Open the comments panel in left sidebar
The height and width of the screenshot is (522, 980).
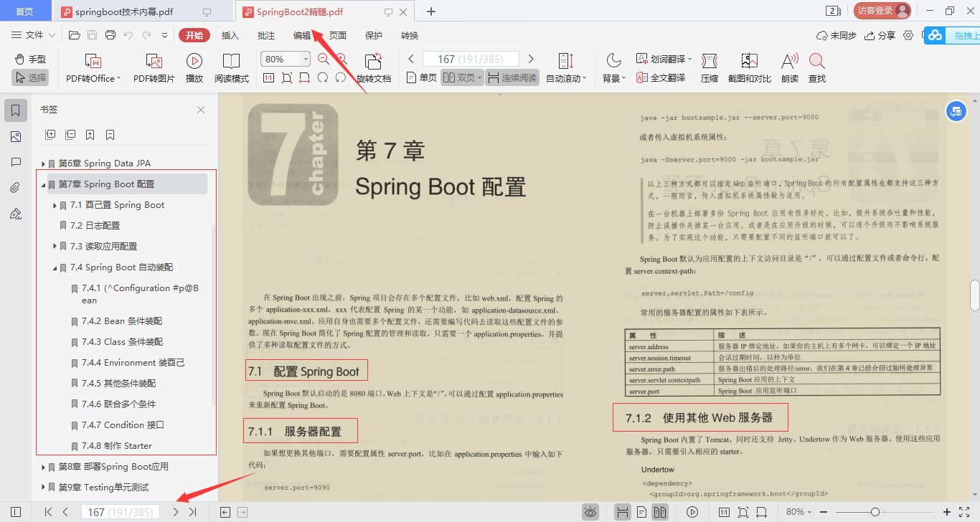16,163
